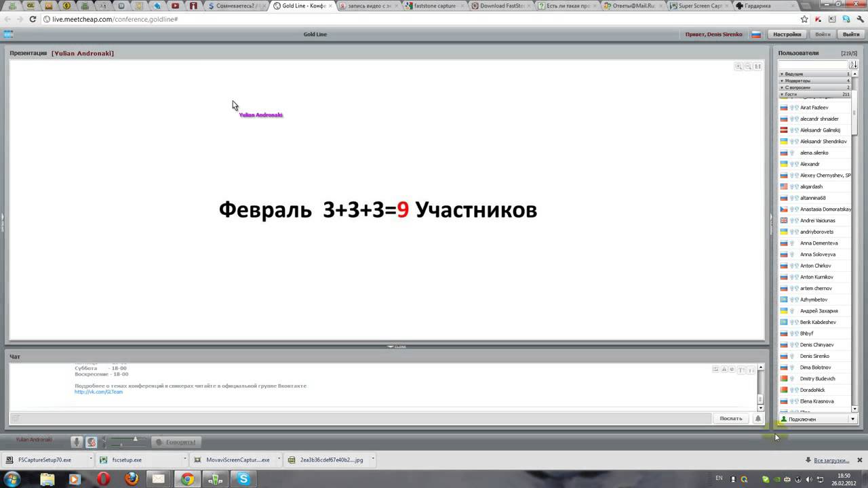Sort the users list alphabetically
The image size is (868, 488).
pos(854,65)
